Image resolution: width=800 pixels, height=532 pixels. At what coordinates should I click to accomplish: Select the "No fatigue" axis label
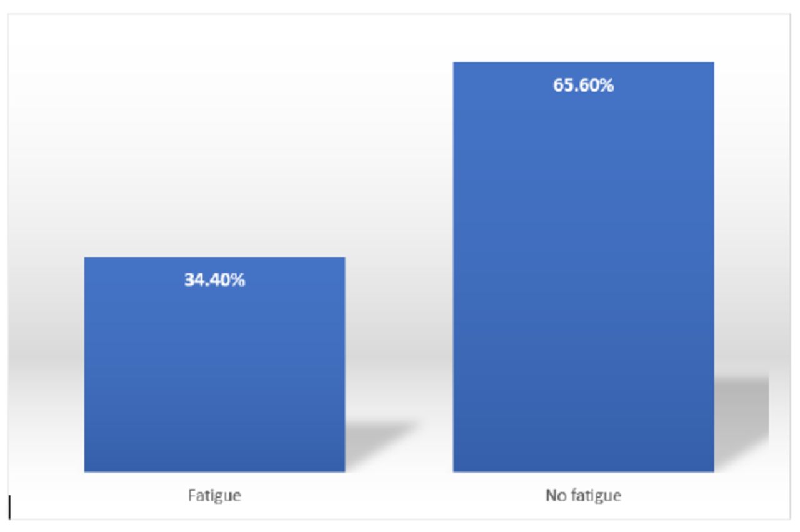tap(583, 496)
